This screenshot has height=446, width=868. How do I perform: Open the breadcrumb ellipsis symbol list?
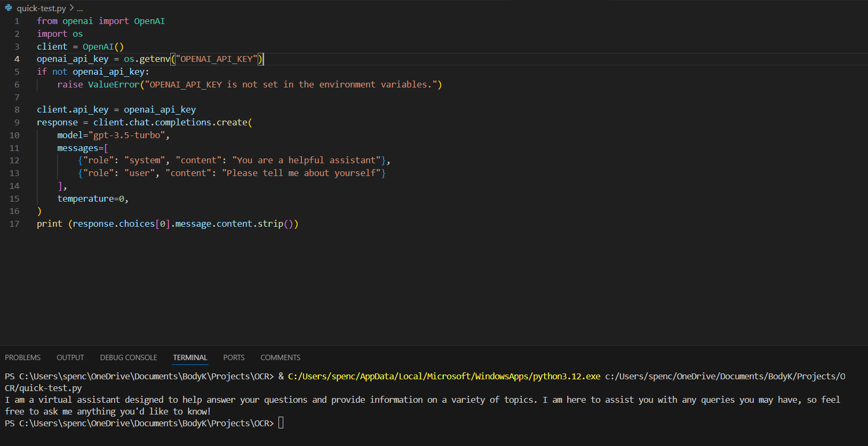80,8
